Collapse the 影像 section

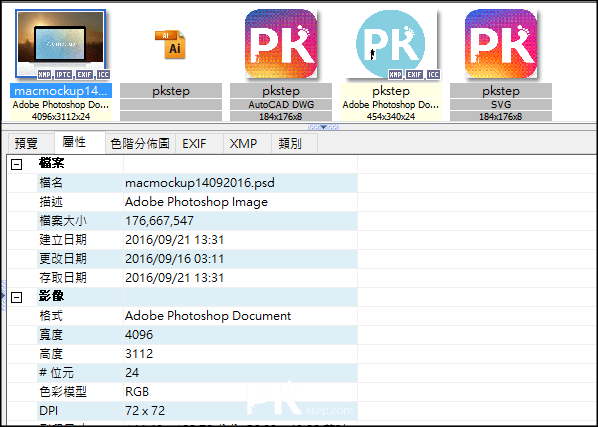16,297
